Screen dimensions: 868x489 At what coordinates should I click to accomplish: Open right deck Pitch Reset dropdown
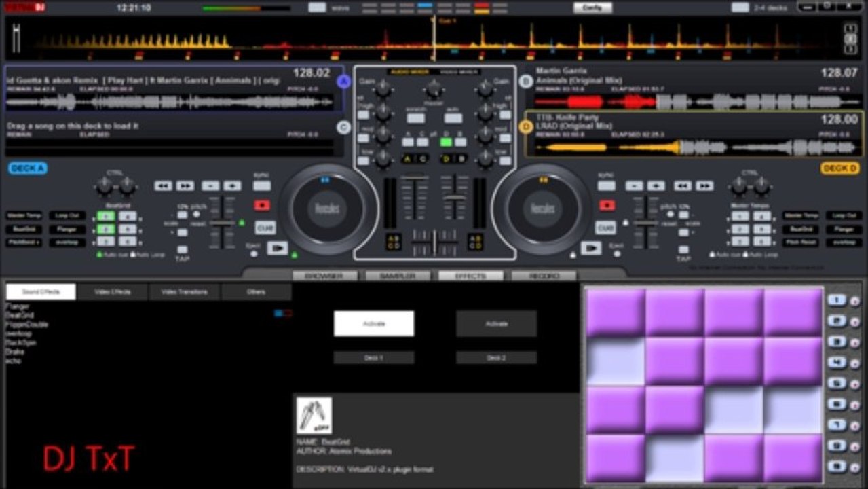point(801,242)
